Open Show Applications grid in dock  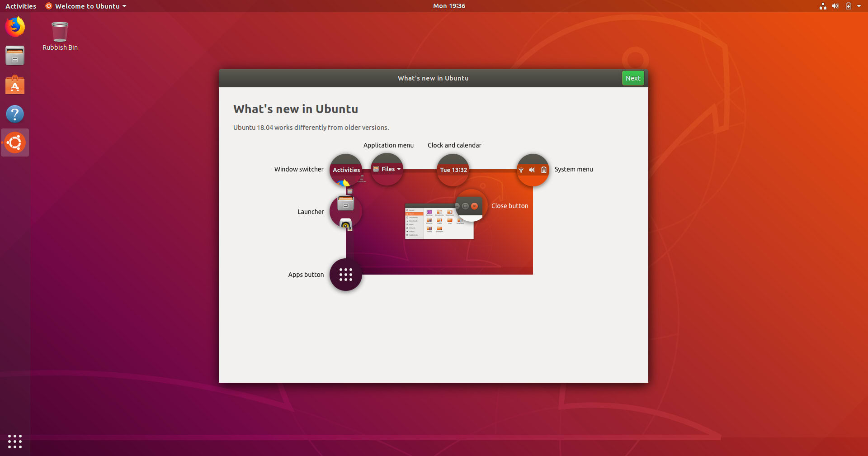(15, 442)
